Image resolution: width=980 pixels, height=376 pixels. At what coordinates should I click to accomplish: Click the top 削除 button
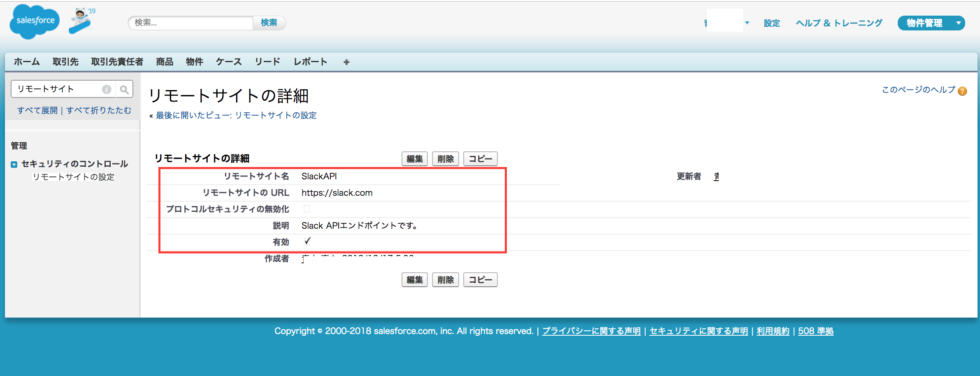point(446,159)
